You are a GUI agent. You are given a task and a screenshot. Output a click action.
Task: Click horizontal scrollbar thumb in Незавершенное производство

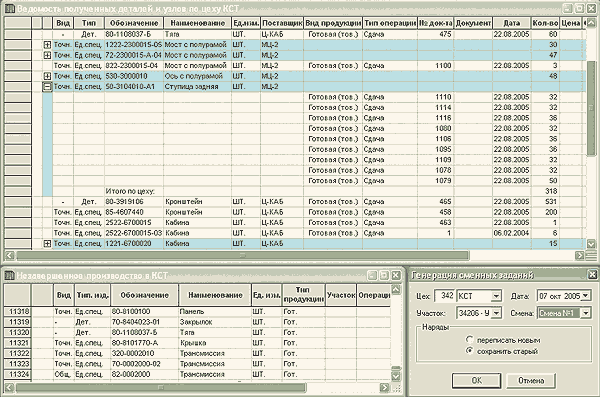pyautogui.click(x=161, y=388)
